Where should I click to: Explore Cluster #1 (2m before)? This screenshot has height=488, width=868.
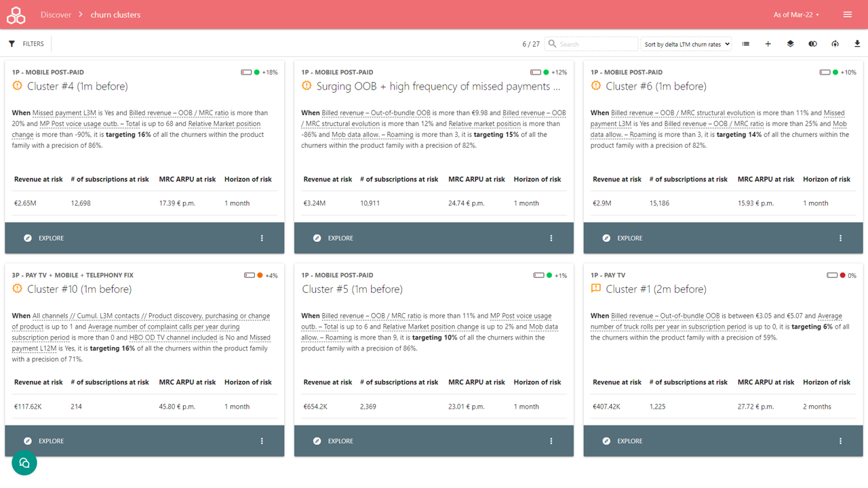(623, 441)
